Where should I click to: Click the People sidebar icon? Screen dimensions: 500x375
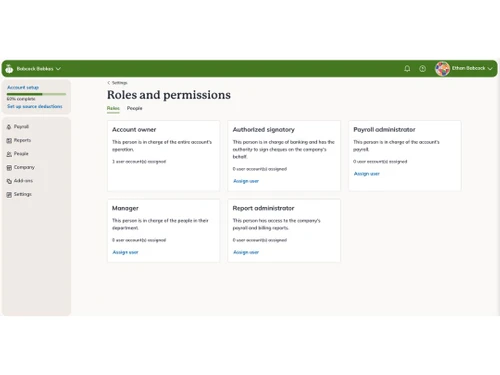click(x=9, y=154)
